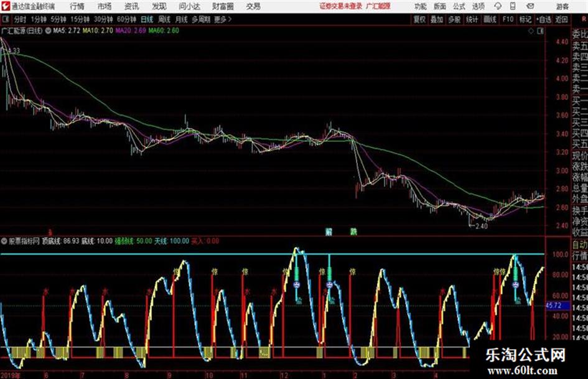The height and width of the screenshot is (379, 588).
Task: Click the MA20: 2.69 indicator value
Action: [x=131, y=30]
